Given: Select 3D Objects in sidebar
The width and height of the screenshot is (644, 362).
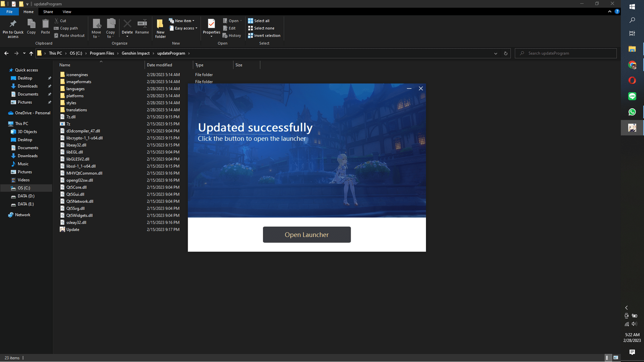Looking at the screenshot, I should click(27, 132).
